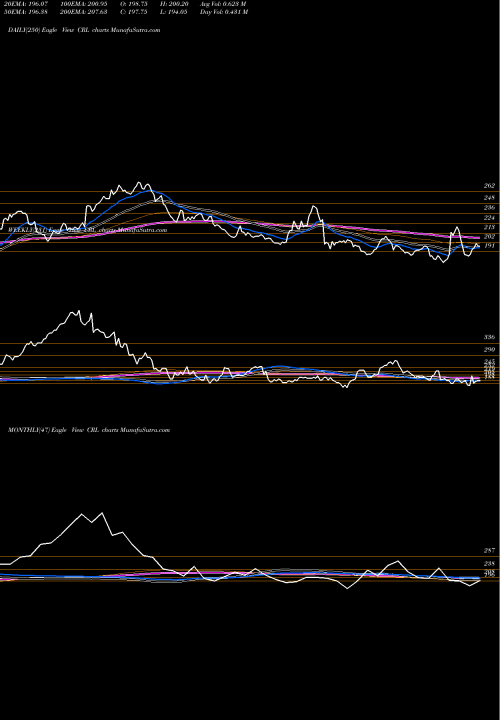Image resolution: width=500 pixels, height=720 pixels.
Task: Click the 262 price label on daily chart
Action: pyautogui.click(x=489, y=186)
